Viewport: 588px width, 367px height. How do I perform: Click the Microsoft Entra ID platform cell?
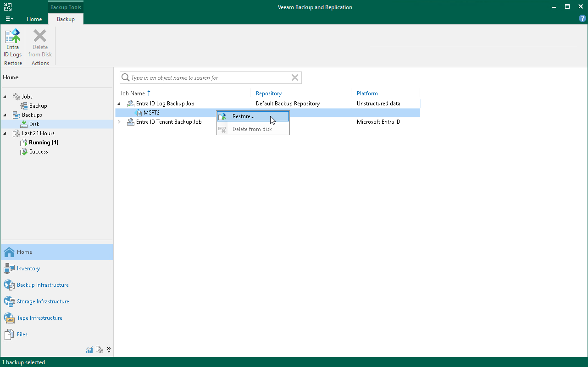click(x=378, y=122)
